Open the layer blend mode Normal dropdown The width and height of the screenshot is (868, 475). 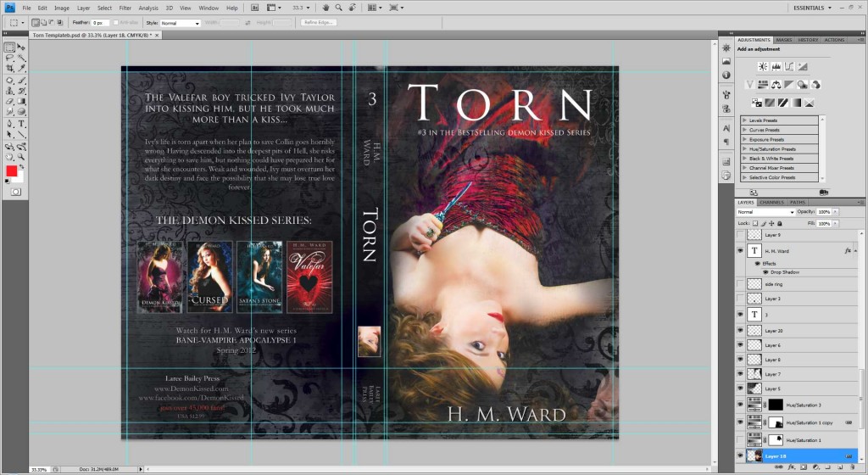pyautogui.click(x=765, y=212)
